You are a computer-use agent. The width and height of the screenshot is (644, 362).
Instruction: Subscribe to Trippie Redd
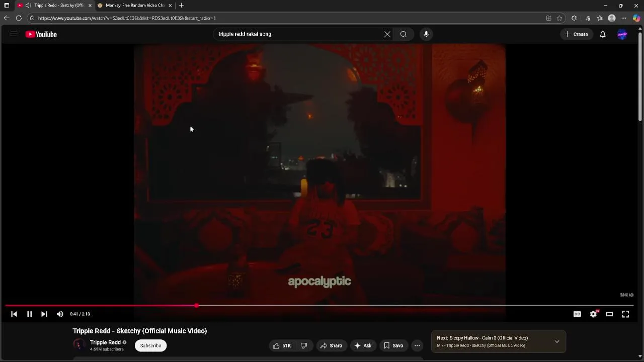tap(150, 345)
